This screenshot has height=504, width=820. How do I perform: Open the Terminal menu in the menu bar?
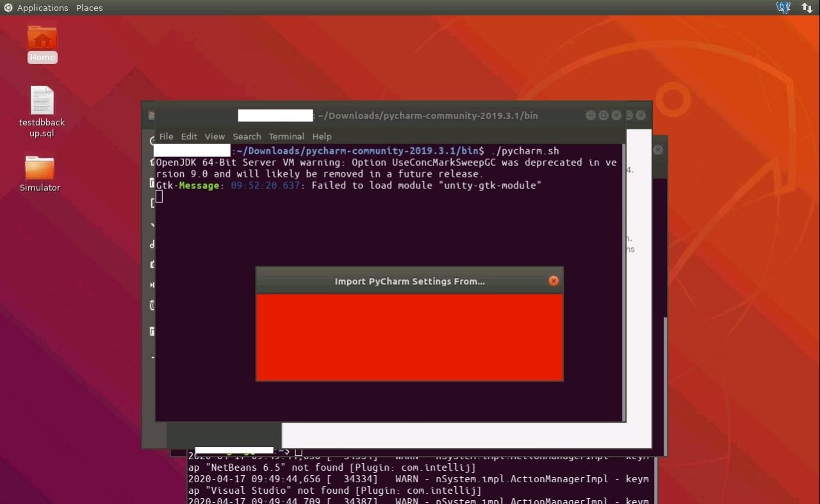pos(286,136)
